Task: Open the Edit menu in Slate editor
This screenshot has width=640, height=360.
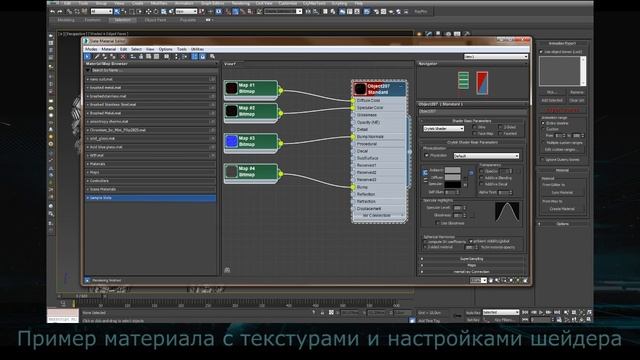Action: [123, 49]
